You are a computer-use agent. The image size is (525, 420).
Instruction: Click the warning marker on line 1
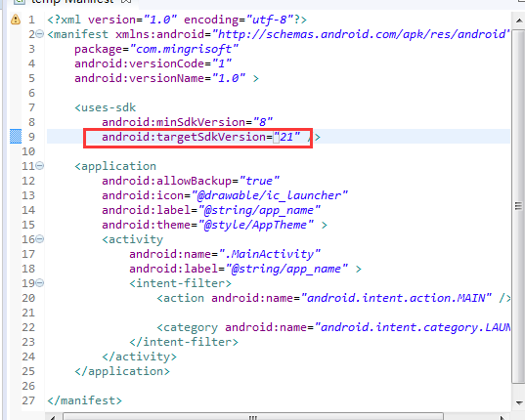pos(16,20)
